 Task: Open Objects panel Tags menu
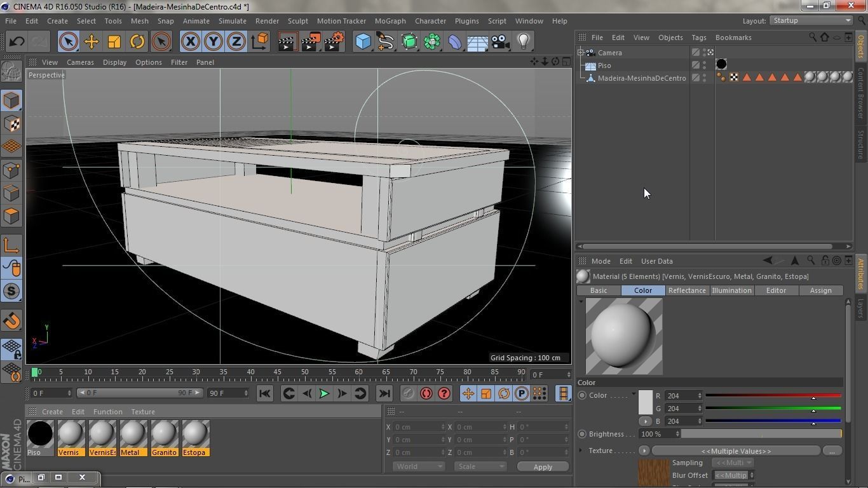pyautogui.click(x=698, y=37)
